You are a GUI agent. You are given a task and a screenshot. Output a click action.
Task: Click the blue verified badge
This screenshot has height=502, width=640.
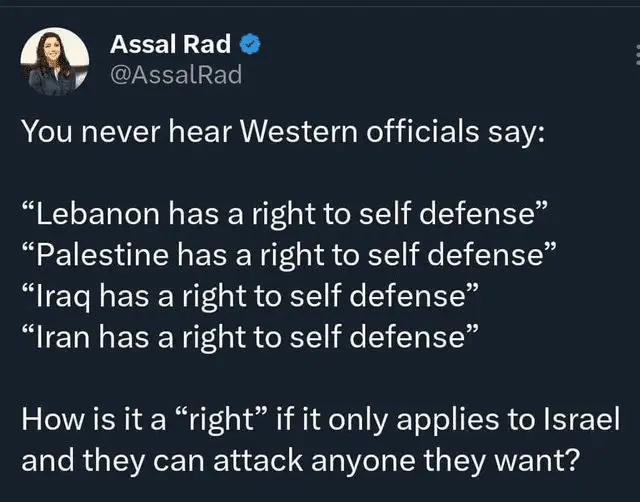(x=251, y=44)
